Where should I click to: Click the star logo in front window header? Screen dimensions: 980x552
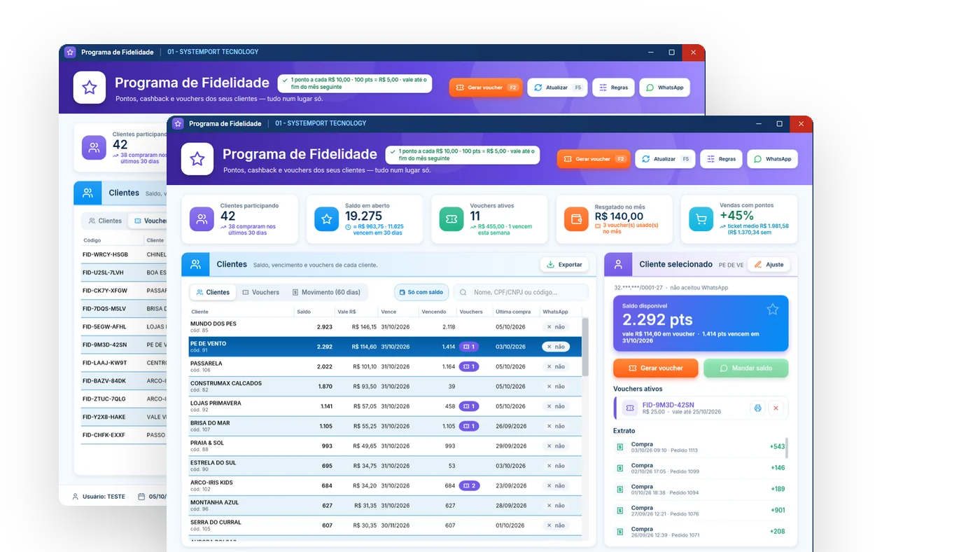pos(197,159)
